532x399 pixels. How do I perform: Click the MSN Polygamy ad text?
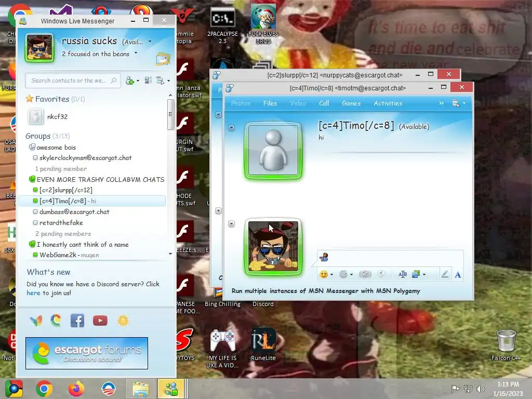(x=326, y=291)
